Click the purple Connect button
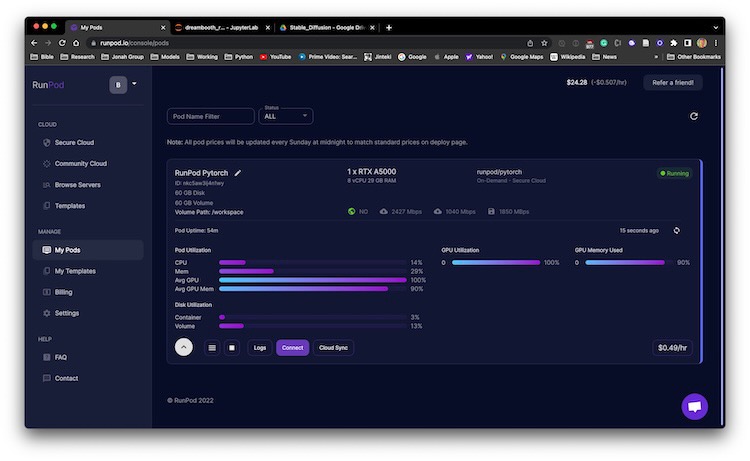The height and width of the screenshot is (461, 750). click(292, 348)
